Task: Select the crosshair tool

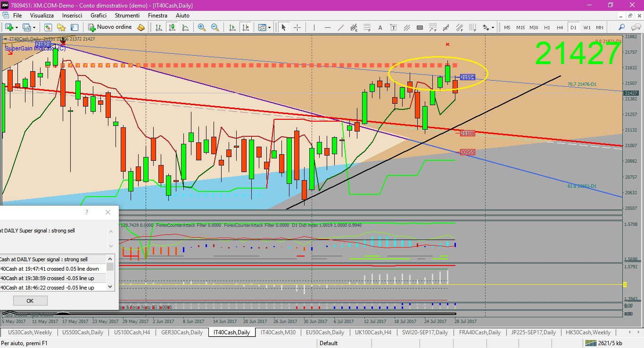Action: [297, 27]
